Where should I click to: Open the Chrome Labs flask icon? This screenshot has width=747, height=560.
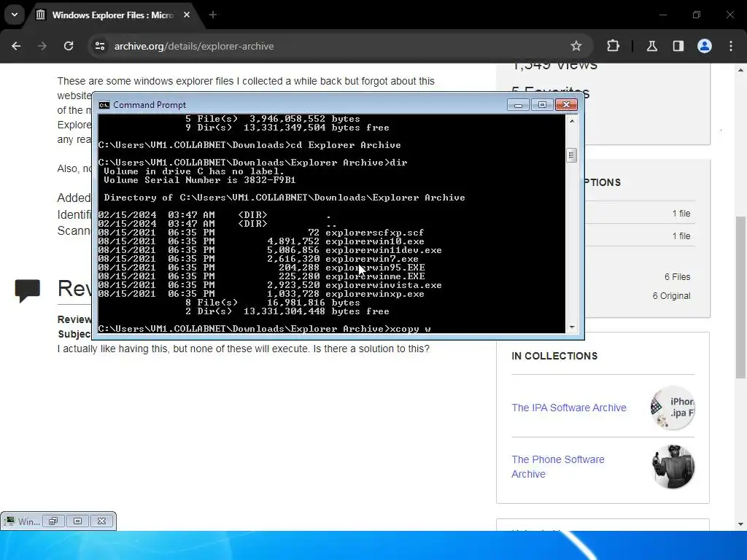pyautogui.click(x=652, y=46)
